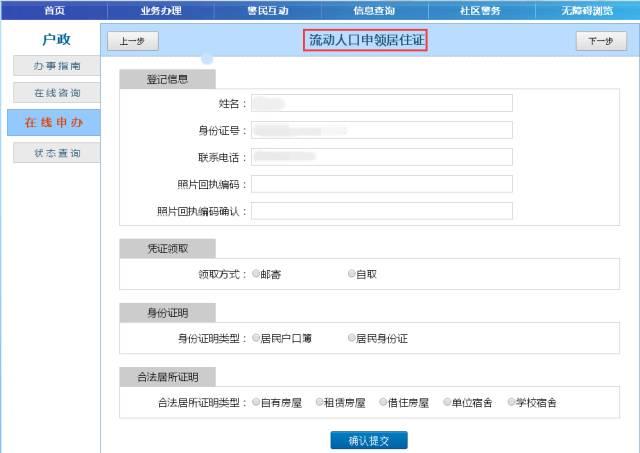
Task: Submit the form with 确认提交
Action: click(369, 440)
